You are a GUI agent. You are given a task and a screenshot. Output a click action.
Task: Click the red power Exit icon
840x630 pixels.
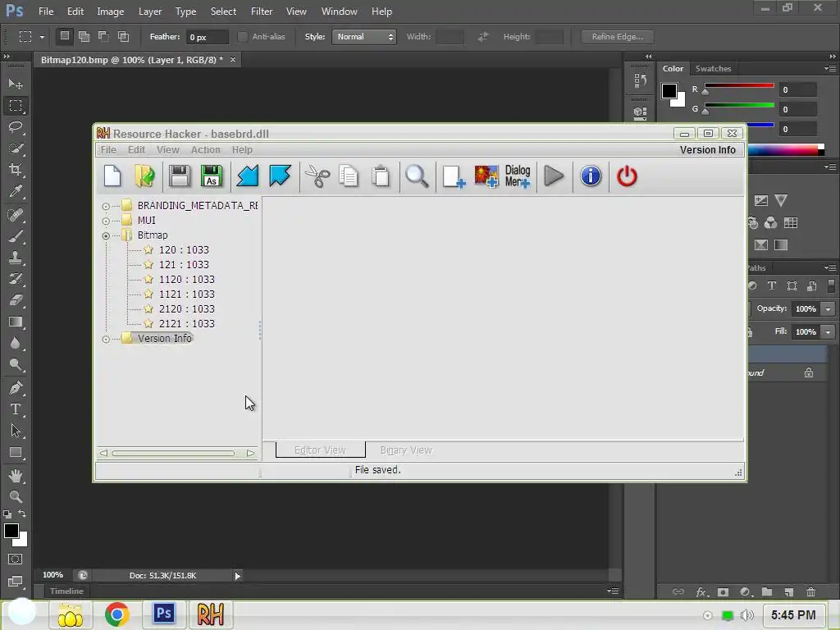(x=627, y=176)
